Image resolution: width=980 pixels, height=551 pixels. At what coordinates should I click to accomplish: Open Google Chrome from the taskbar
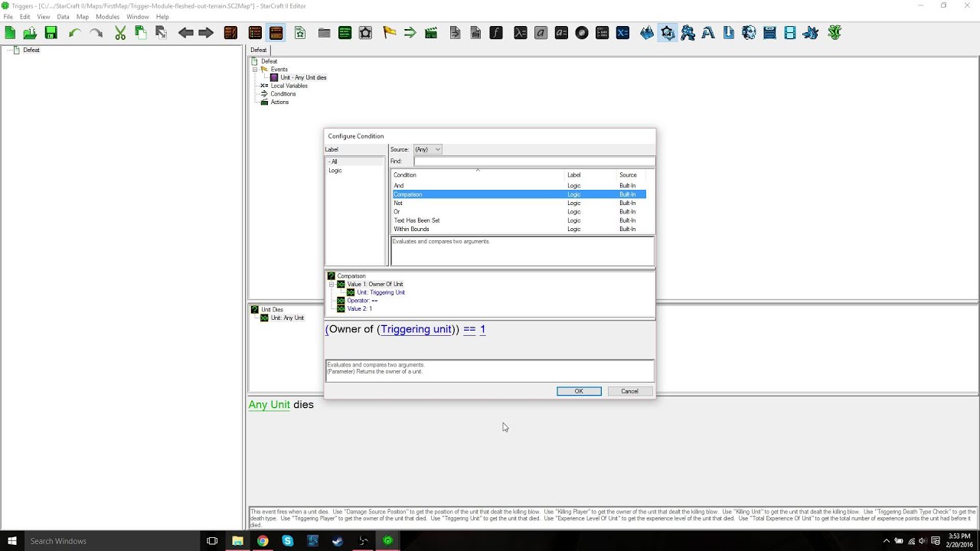click(x=263, y=541)
